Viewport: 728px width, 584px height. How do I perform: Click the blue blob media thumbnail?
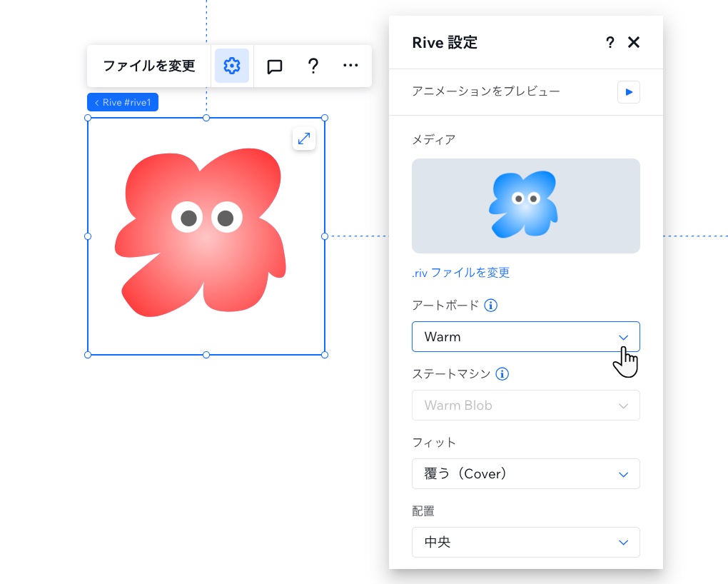[x=526, y=206]
